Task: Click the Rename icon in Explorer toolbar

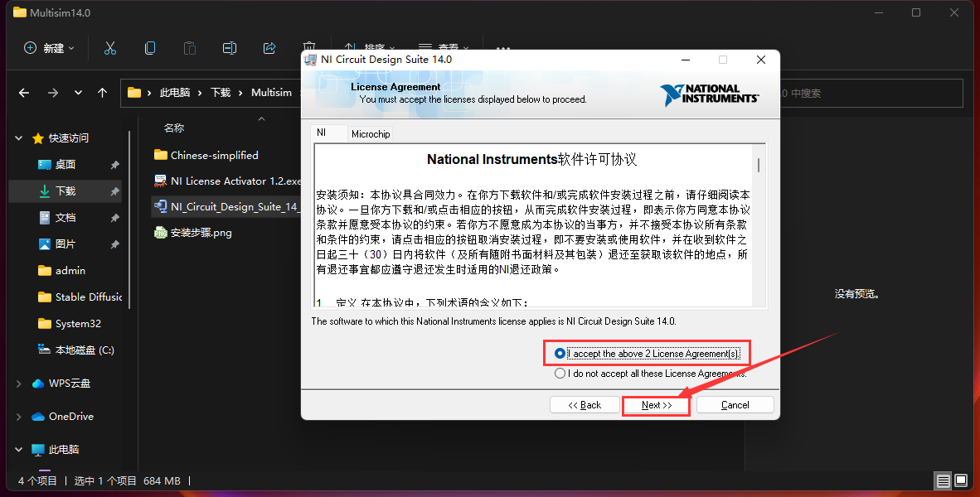Action: pyautogui.click(x=230, y=48)
